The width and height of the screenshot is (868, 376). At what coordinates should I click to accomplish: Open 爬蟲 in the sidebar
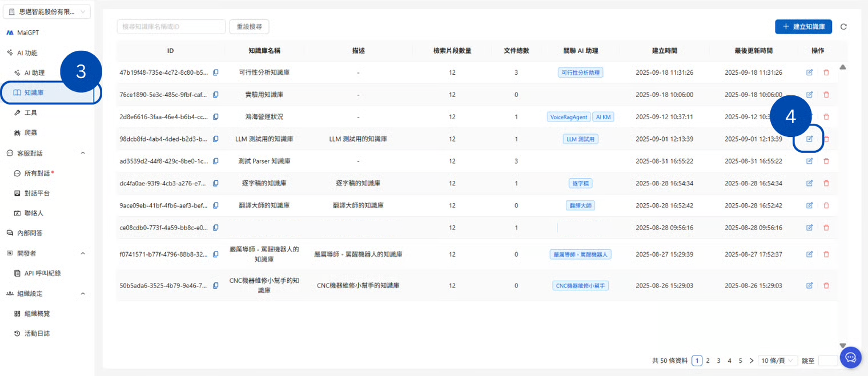(x=31, y=133)
